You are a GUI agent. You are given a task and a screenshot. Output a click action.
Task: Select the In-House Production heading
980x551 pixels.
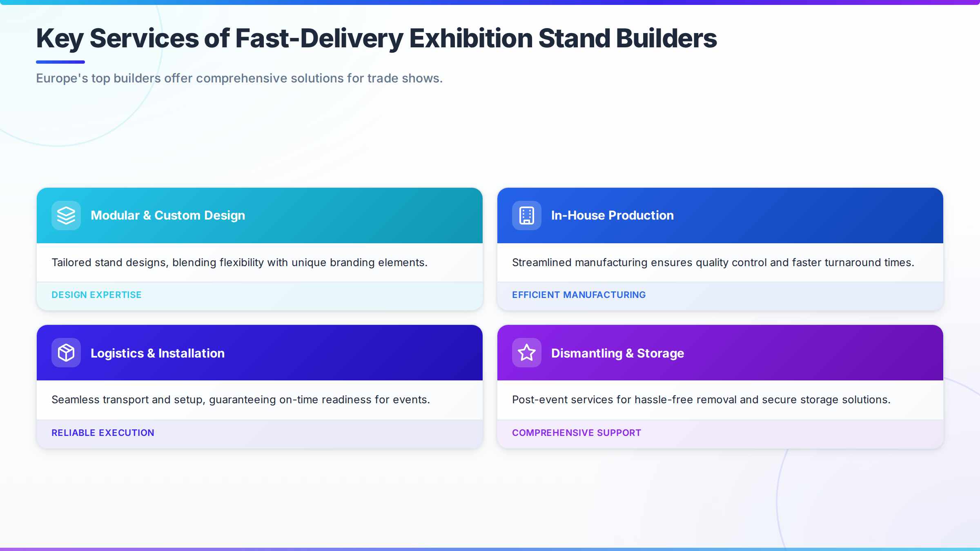[x=612, y=215]
